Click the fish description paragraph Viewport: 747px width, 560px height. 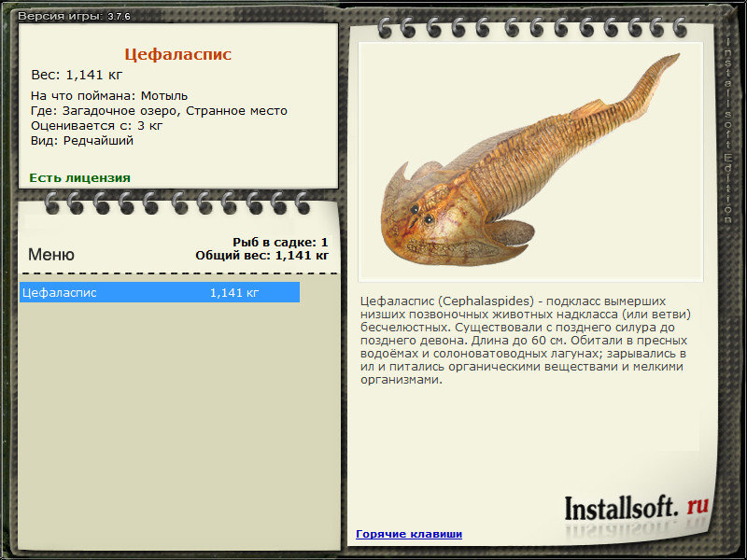526,340
